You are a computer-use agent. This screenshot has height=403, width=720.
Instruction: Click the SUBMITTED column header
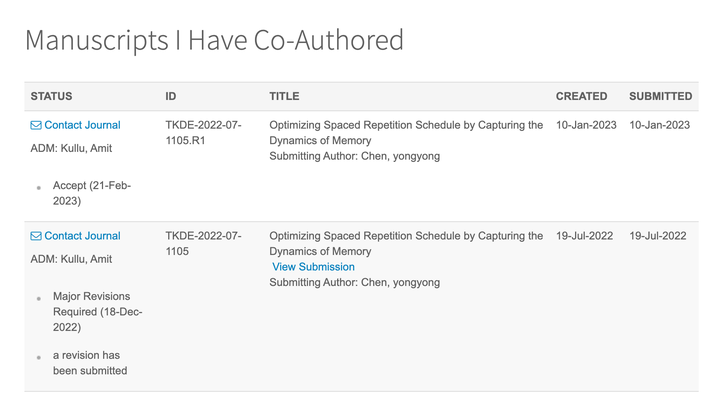pyautogui.click(x=660, y=97)
